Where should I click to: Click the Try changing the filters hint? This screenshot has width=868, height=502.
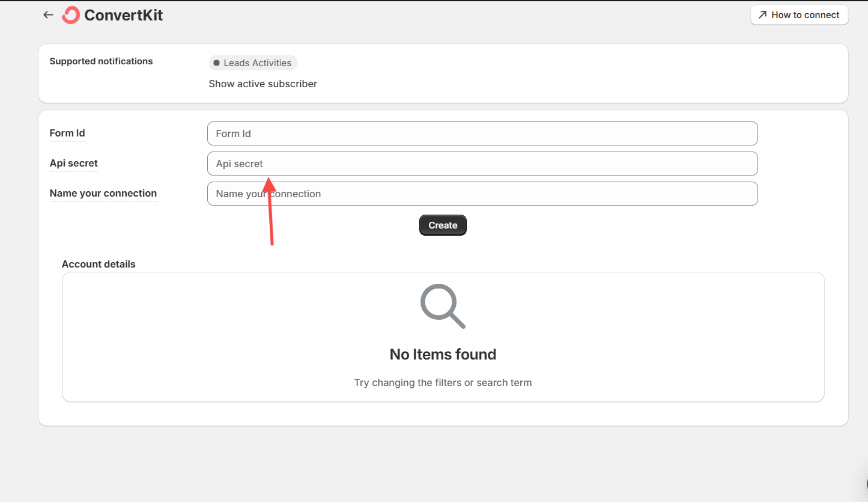click(x=443, y=382)
